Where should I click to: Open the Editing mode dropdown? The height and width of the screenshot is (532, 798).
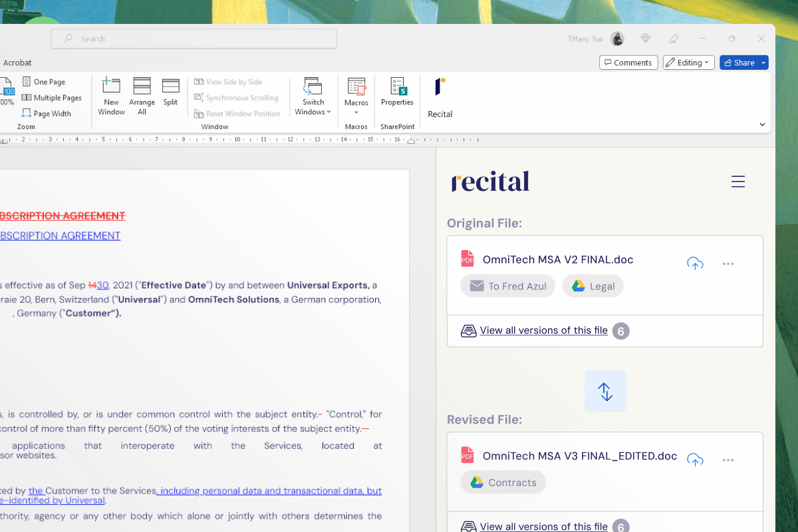click(x=689, y=63)
